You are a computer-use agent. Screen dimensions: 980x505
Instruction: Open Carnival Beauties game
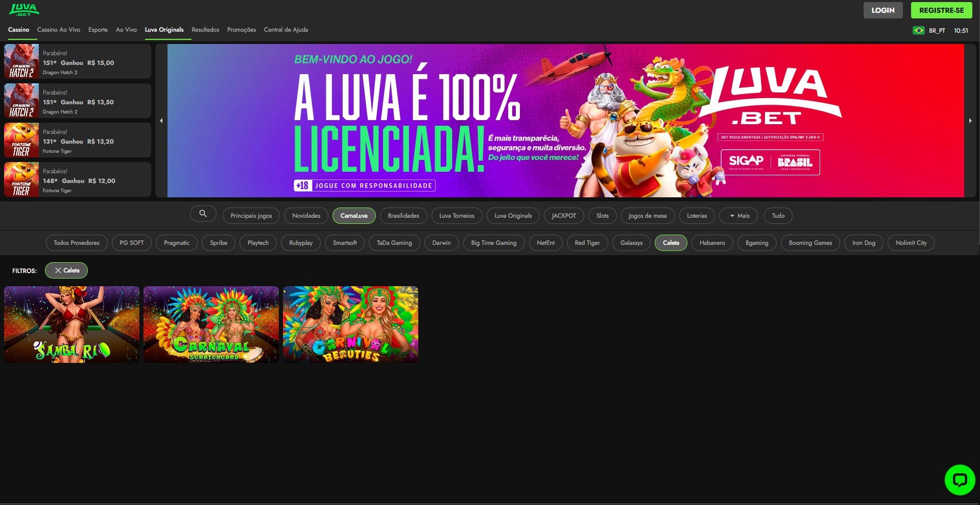coord(350,325)
